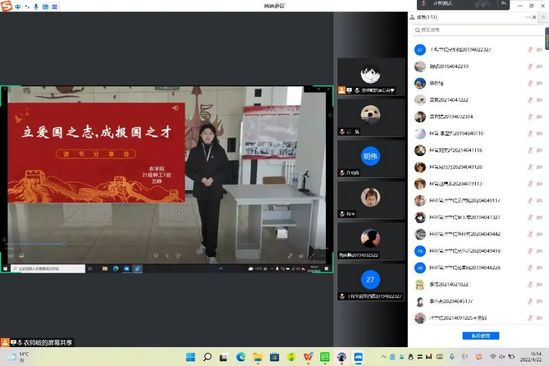Screen dimensions: 549x366
Task: Click the search members input field
Action: click(x=478, y=30)
